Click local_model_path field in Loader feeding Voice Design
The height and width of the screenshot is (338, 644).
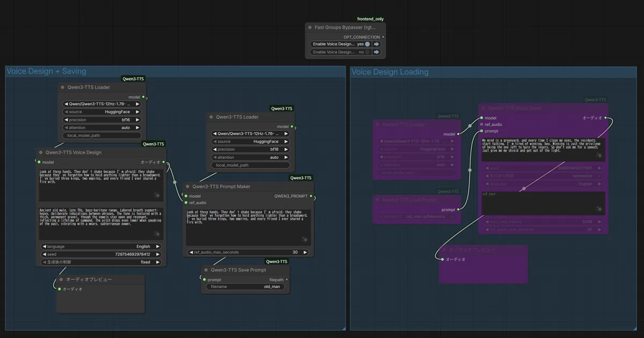click(x=102, y=136)
